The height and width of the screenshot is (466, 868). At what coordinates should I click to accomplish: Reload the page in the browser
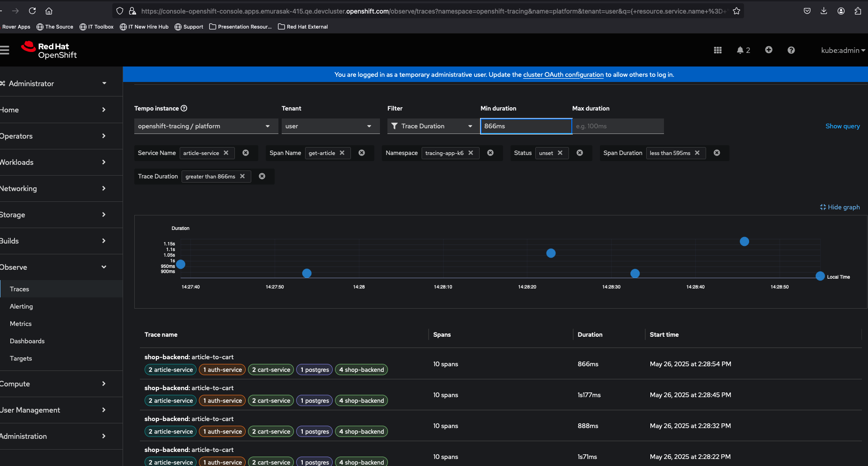[x=32, y=11]
